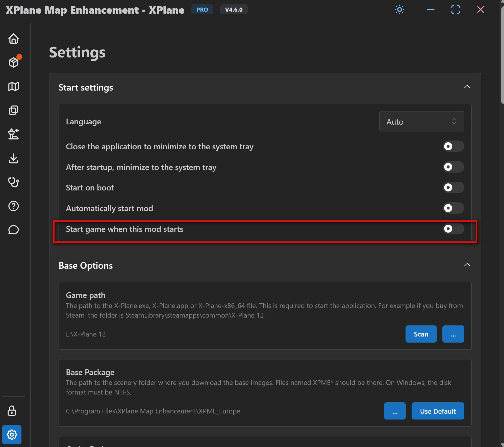The width and height of the screenshot is (504, 447).
Task: Collapse the Start settings section
Action: tap(467, 87)
